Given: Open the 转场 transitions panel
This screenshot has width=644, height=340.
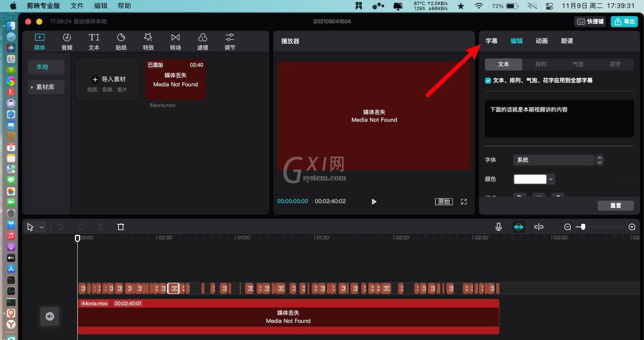Looking at the screenshot, I should point(175,42).
